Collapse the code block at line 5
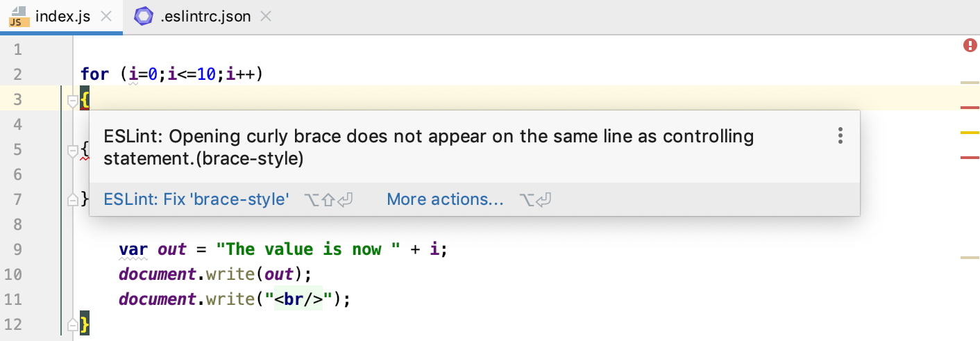The height and width of the screenshot is (341, 980). click(71, 151)
